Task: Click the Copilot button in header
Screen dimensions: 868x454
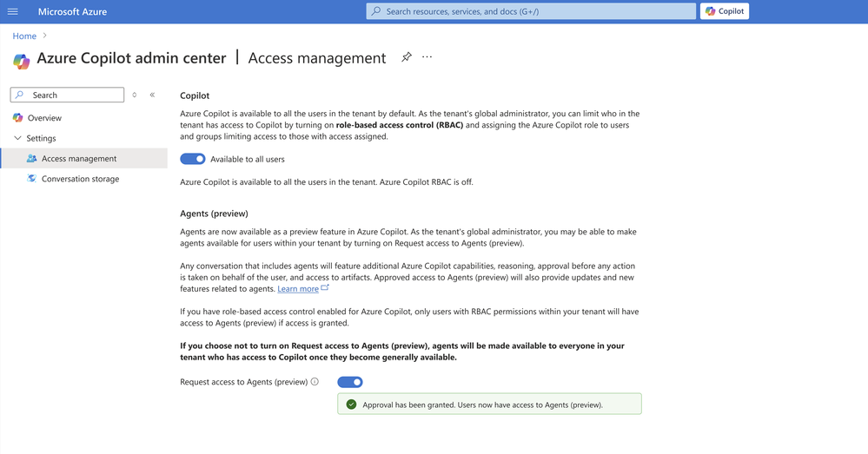Action: 725,11
